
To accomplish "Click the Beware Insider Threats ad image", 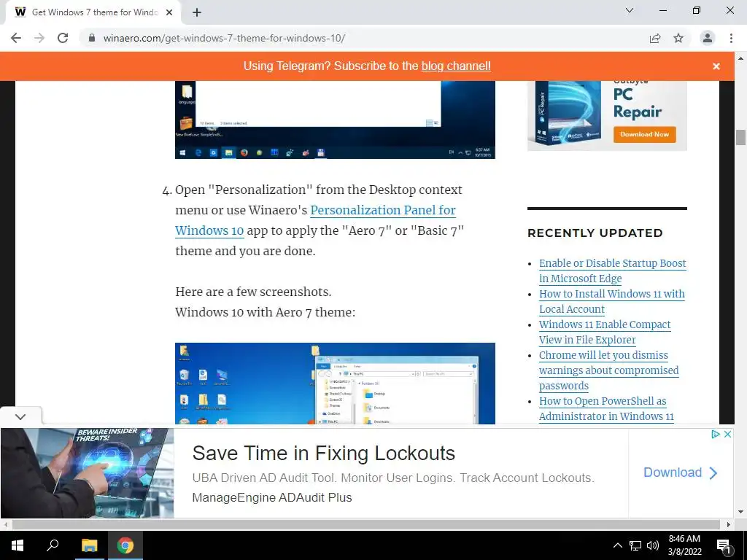I will point(88,472).
